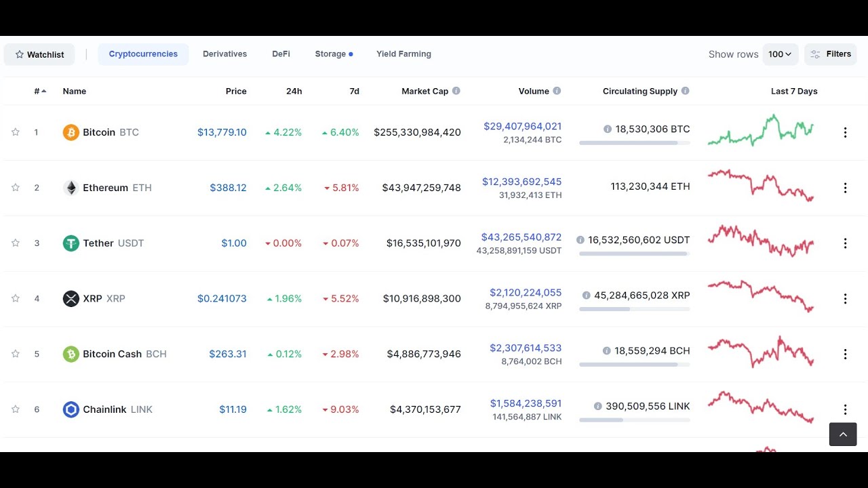Switch to the Yield Farming tab

(403, 54)
